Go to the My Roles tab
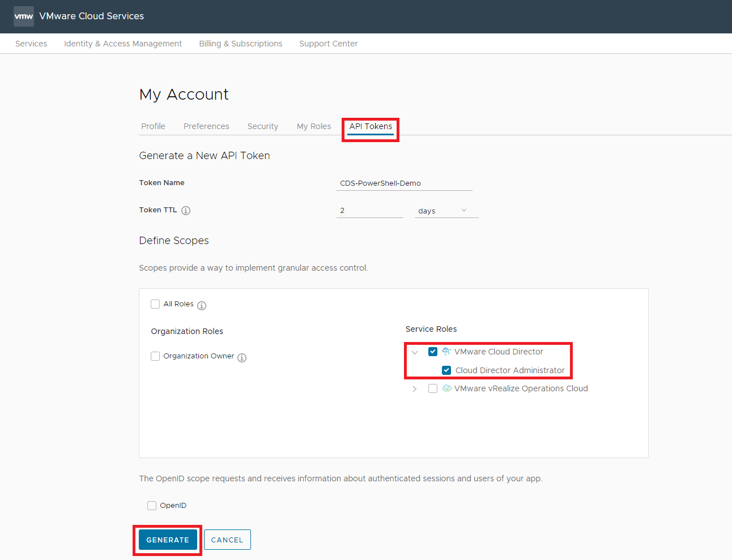The height and width of the screenshot is (560, 732). [x=313, y=126]
